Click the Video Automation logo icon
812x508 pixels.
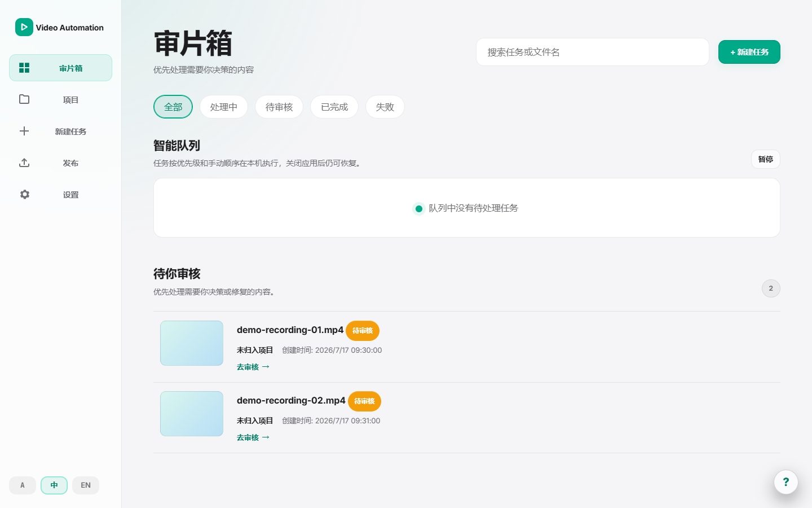(24, 27)
